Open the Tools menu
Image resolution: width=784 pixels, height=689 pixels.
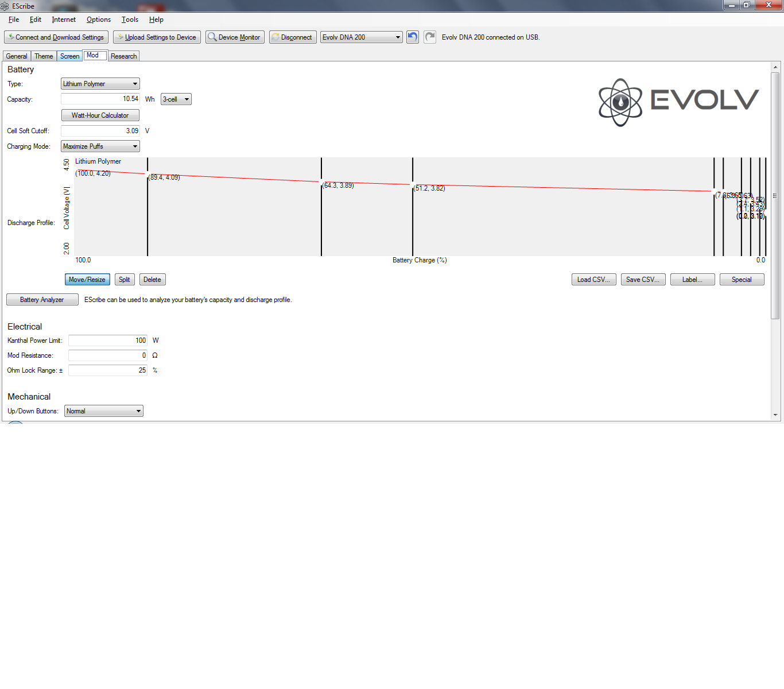pyautogui.click(x=130, y=20)
